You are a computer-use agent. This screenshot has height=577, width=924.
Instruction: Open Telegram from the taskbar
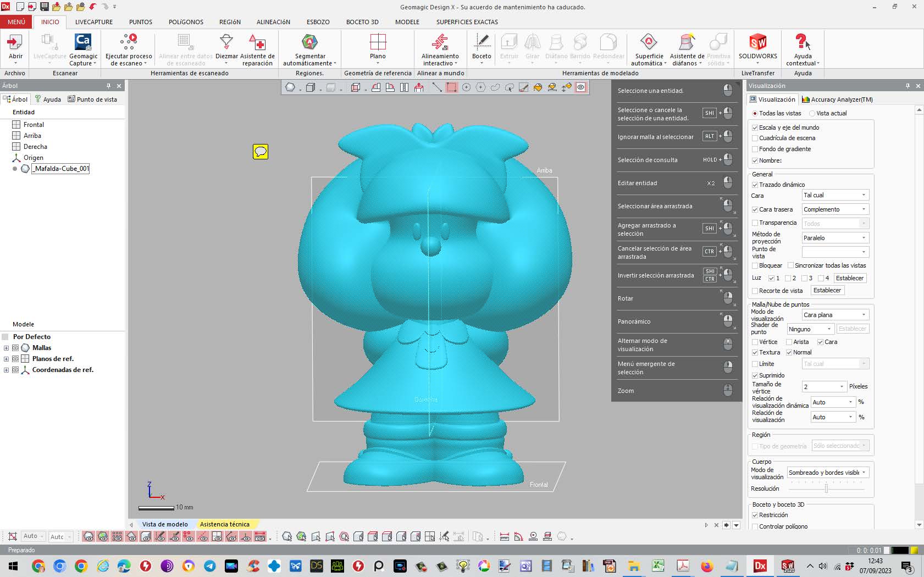click(210, 566)
